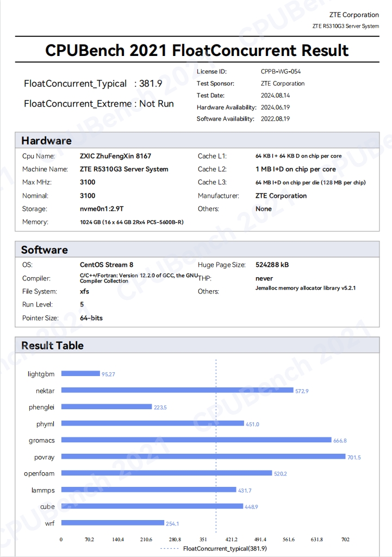Screen dimensions: 392x557
Task: Click the lightgbm bar in the chart
Action: click(x=80, y=373)
